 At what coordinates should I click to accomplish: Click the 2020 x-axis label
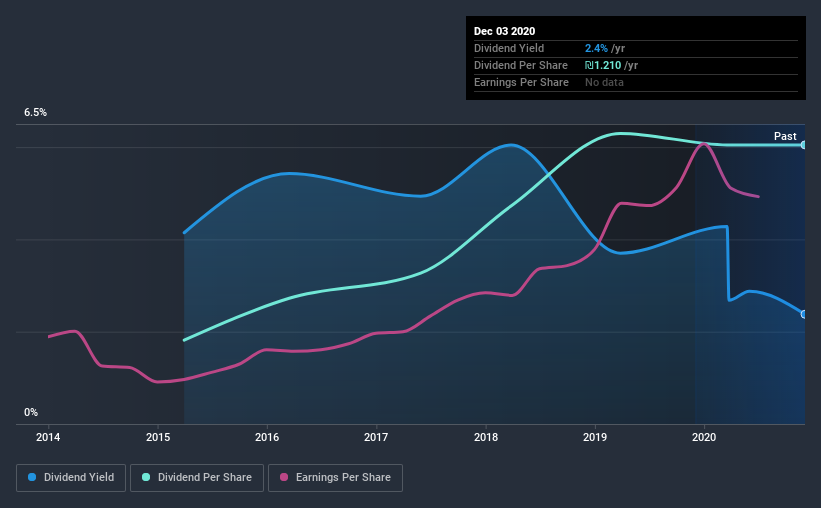pos(704,437)
